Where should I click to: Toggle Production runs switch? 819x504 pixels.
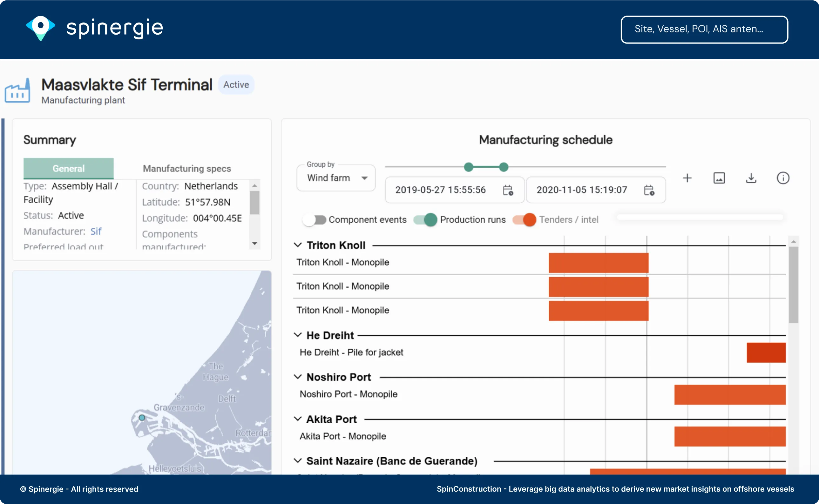pyautogui.click(x=425, y=220)
